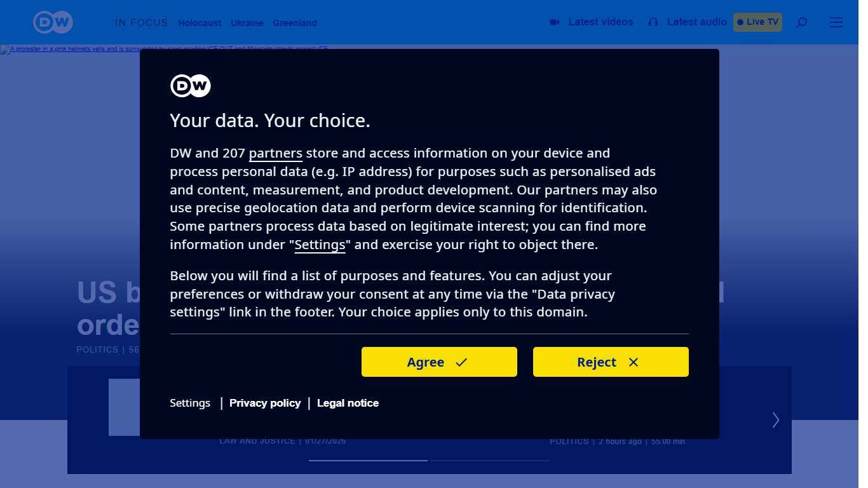Viewport: 868px width, 488px height.
Task: Click the DW logo in consent dialog
Action: [x=191, y=86]
